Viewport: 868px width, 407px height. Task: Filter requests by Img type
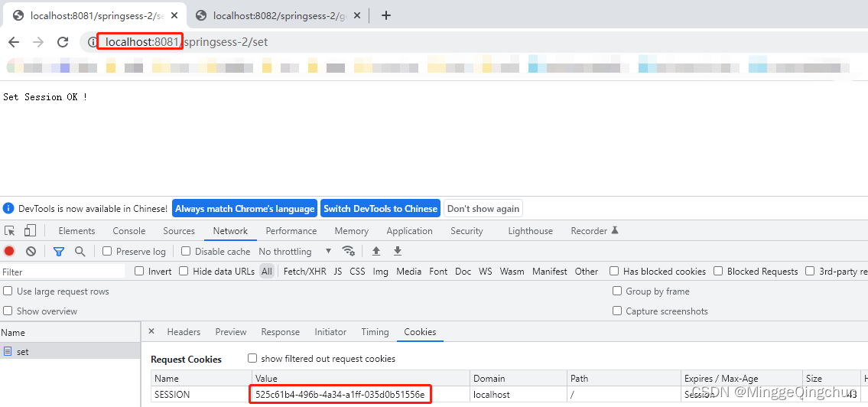coord(381,272)
